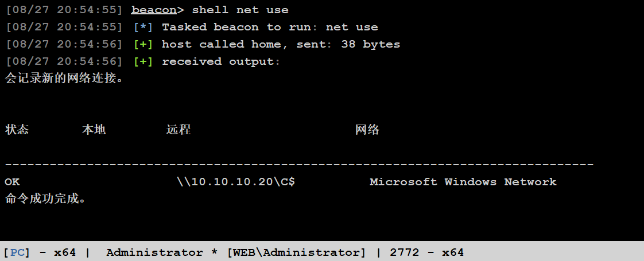Click the 'received output:' text
Image resolution: width=644 pixels, height=261 pixels.
tap(221, 61)
